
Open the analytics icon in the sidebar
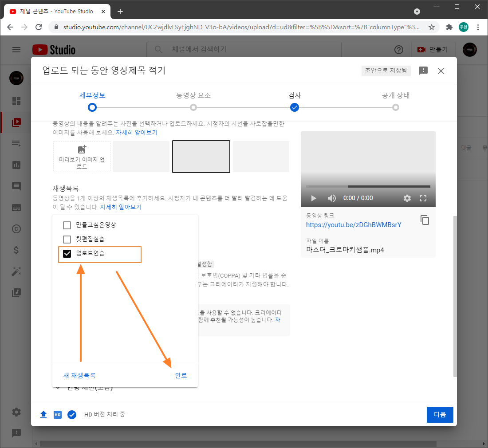[x=16, y=165]
